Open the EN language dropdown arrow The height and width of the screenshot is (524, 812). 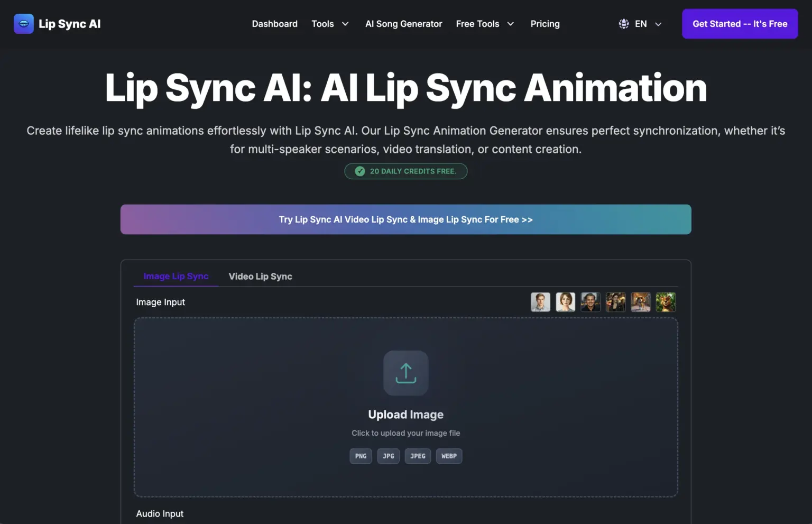point(658,24)
